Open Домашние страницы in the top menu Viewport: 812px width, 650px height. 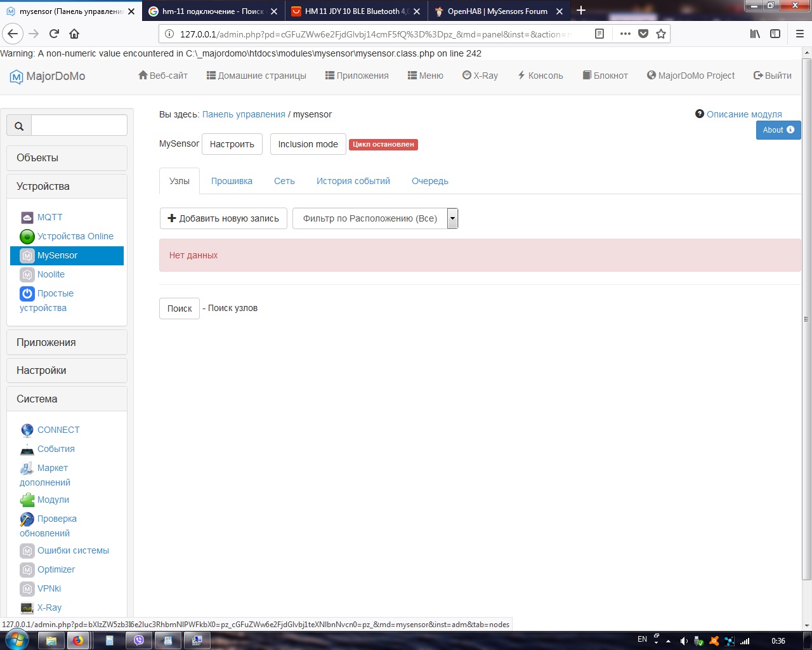point(256,76)
